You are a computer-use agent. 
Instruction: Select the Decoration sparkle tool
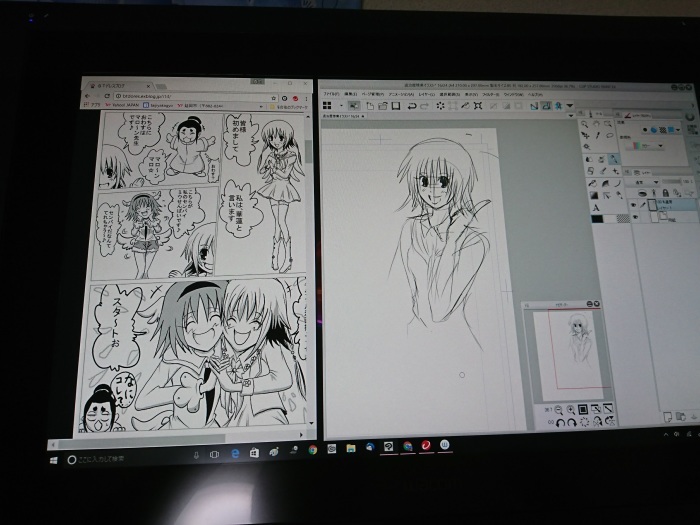point(615,171)
